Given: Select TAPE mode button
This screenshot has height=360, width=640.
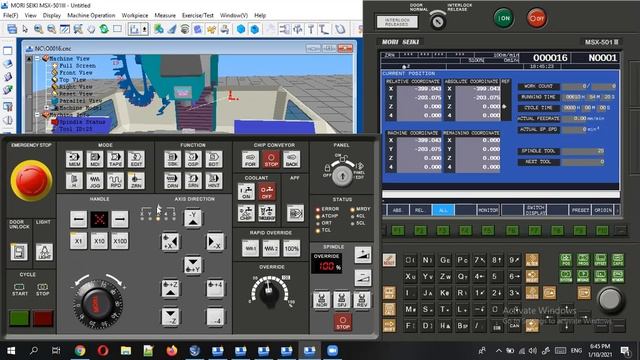Looking at the screenshot, I should point(116,159).
